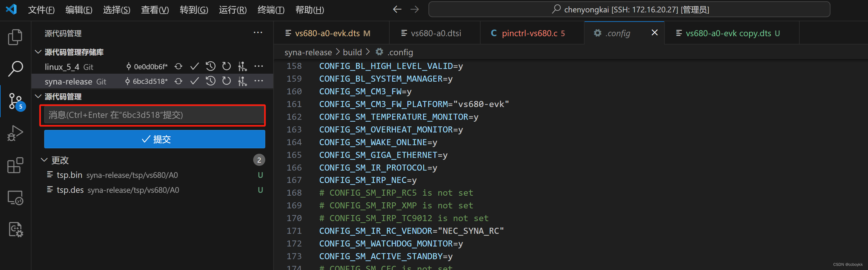Open the Extensions view
Viewport: 868px width, 270px height.
(15, 165)
